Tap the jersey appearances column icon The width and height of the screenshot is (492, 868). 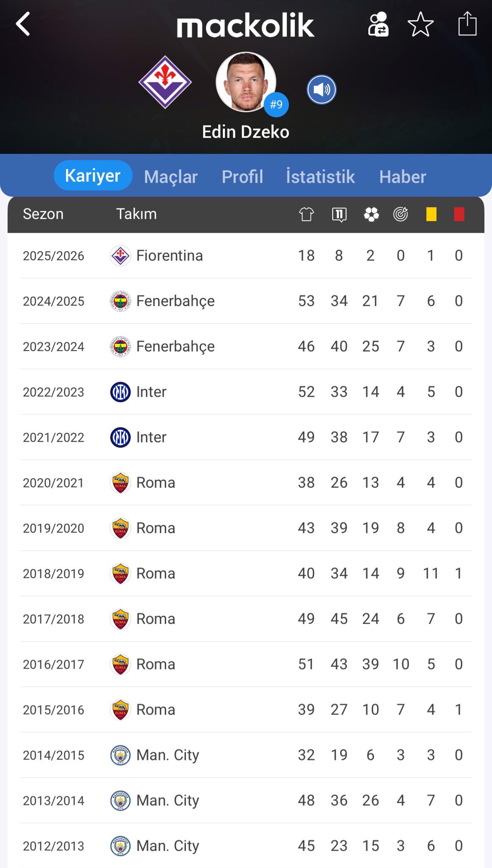[306, 214]
